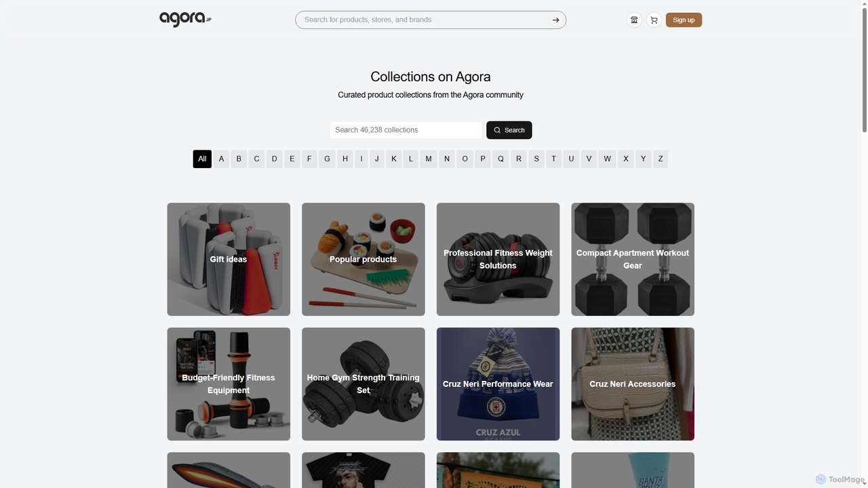Filter collections by letter G
This screenshot has width=868, height=488.
[x=327, y=159]
